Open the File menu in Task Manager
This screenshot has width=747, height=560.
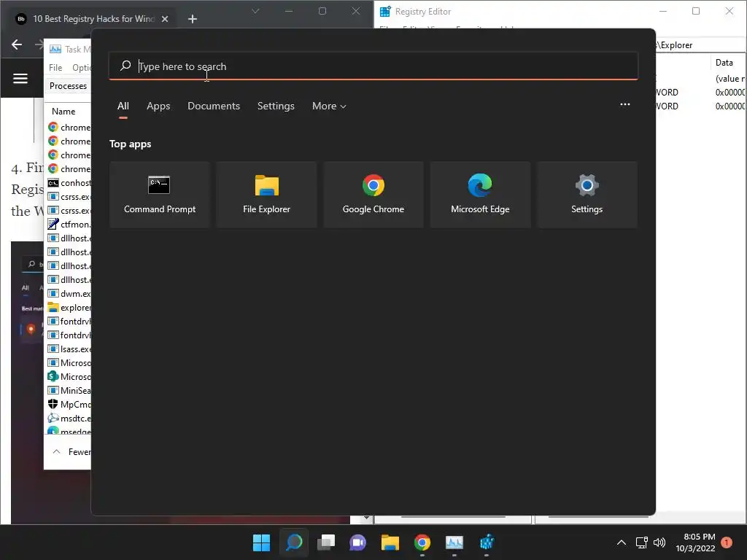(x=55, y=68)
